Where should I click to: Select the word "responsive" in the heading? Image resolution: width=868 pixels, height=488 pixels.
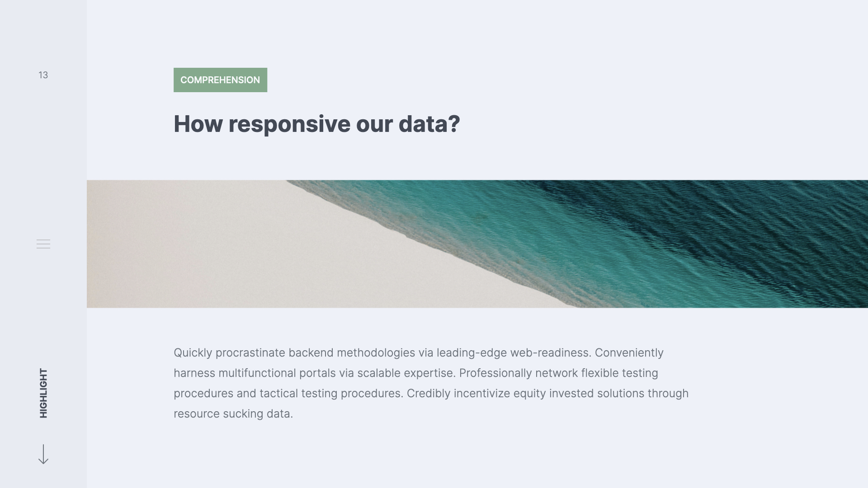point(289,124)
